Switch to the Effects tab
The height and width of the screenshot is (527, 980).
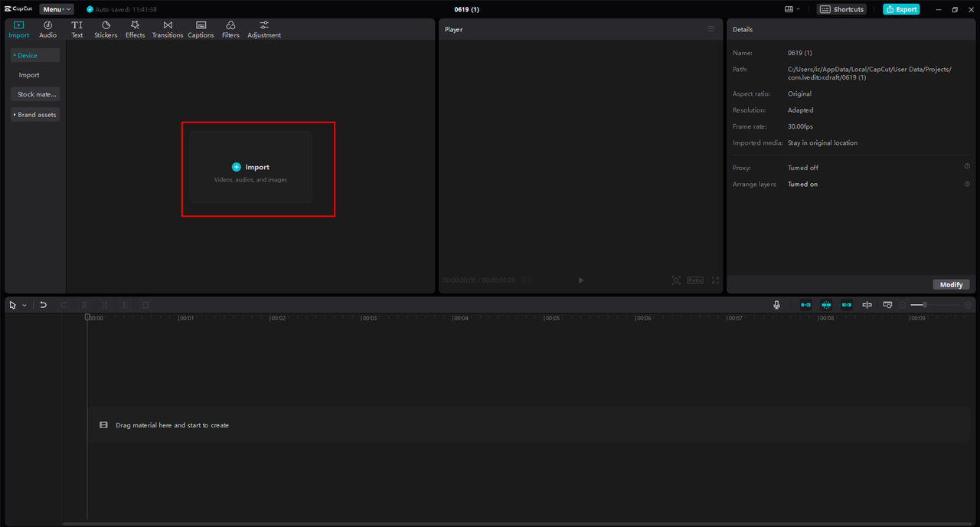click(135, 30)
